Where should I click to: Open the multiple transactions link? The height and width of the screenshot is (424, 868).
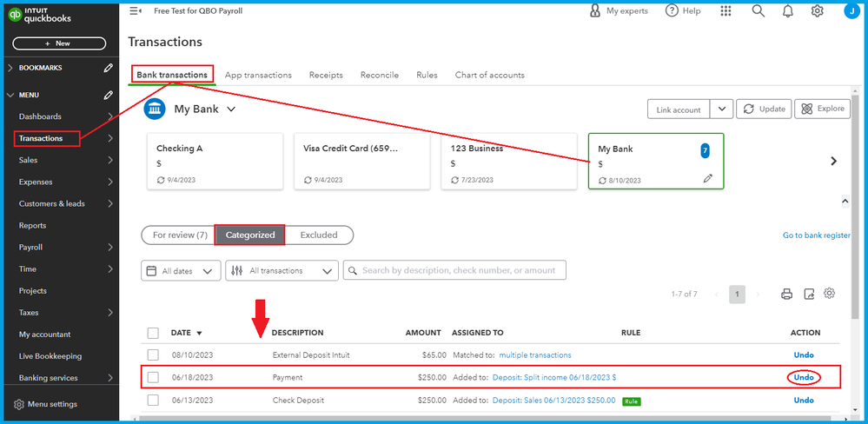point(535,354)
